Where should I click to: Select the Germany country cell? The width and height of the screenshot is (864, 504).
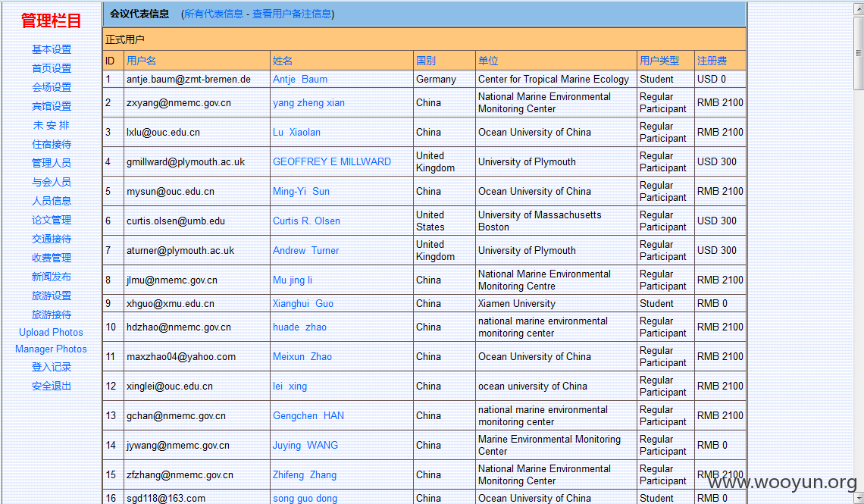[x=444, y=80]
